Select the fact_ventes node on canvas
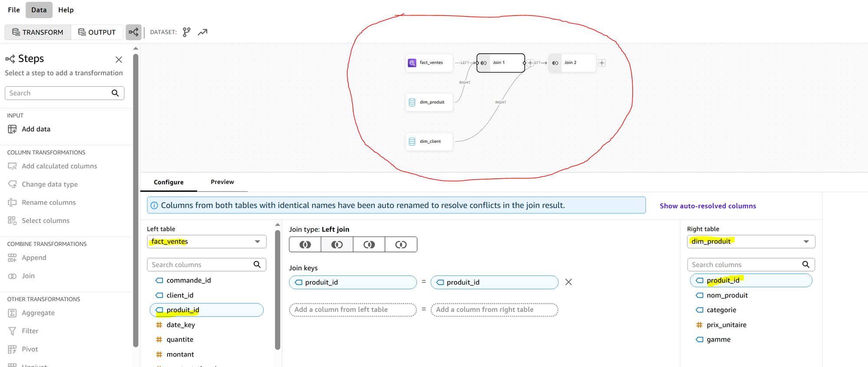This screenshot has width=868, height=367. (429, 63)
